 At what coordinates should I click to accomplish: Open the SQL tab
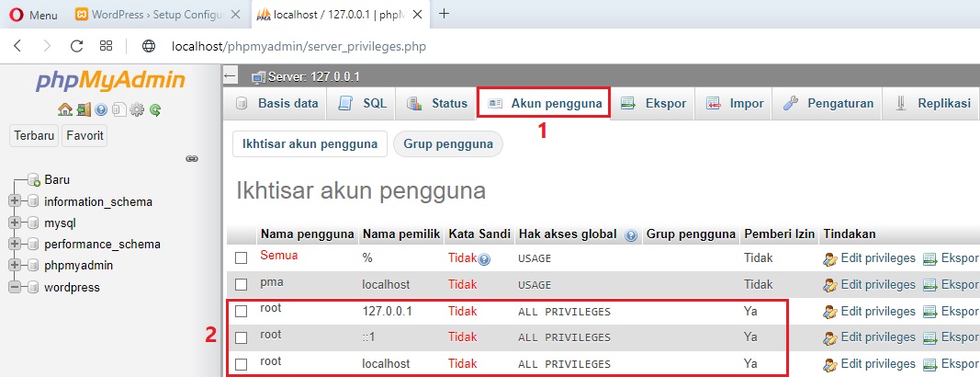point(362,104)
